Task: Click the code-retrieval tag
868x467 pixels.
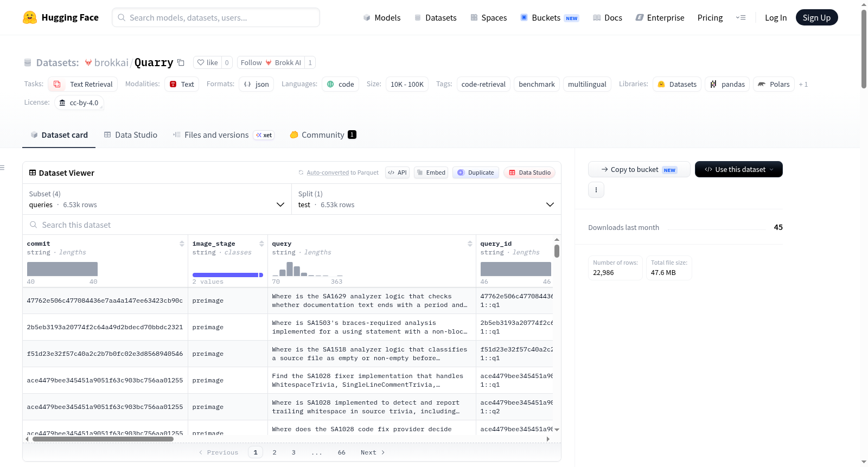Action: pyautogui.click(x=483, y=84)
